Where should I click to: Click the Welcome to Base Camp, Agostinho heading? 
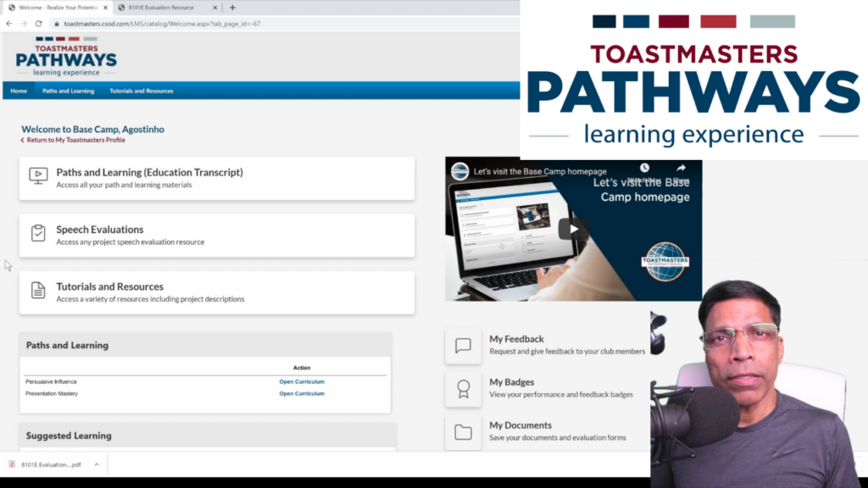point(92,130)
